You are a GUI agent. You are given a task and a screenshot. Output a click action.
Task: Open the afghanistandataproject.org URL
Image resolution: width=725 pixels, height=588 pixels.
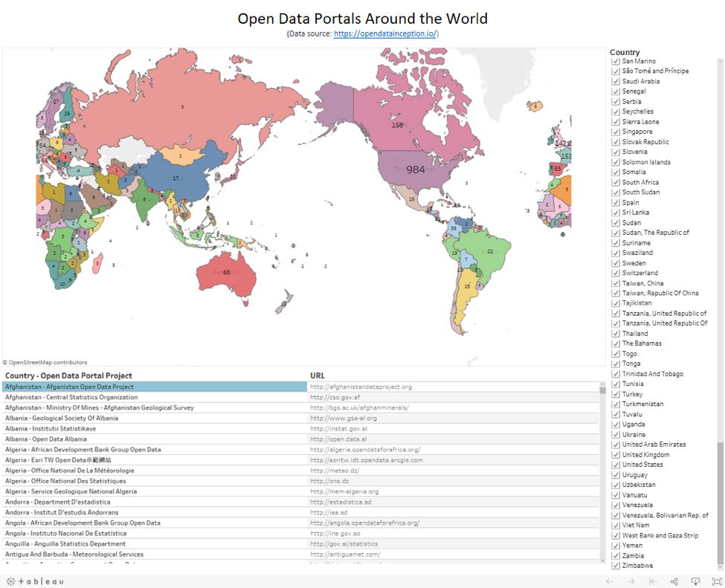(x=361, y=387)
